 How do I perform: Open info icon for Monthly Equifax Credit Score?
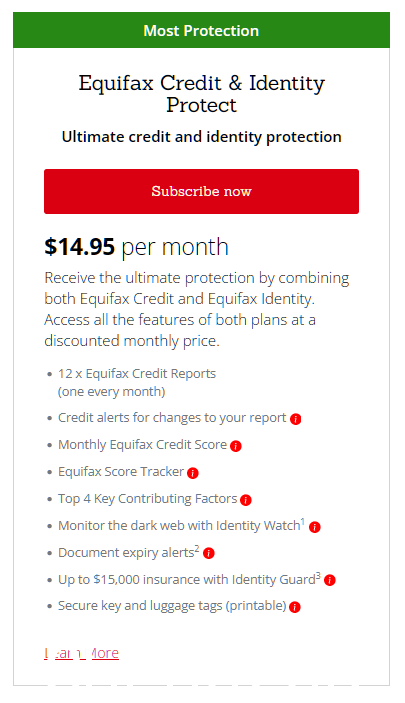click(236, 446)
